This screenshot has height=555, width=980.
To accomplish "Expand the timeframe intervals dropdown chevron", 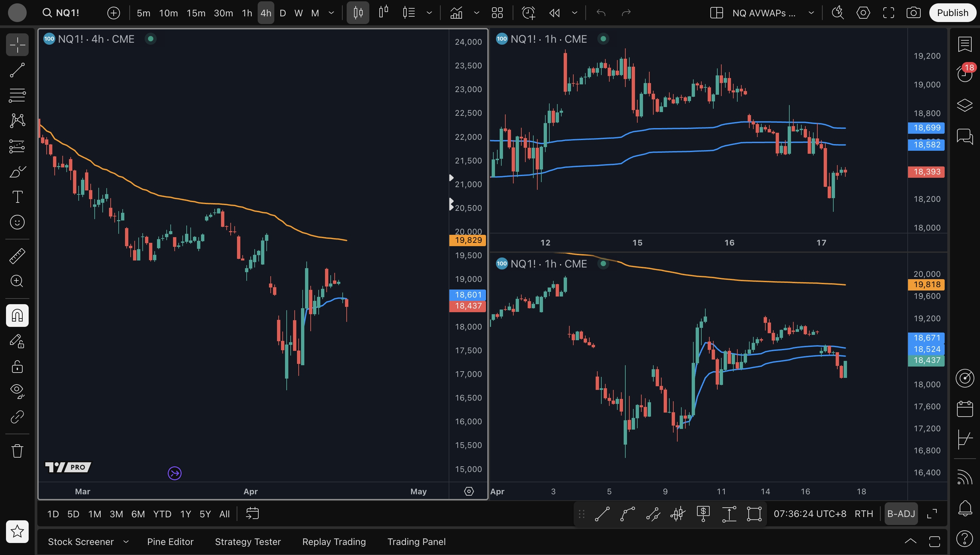I will coord(331,13).
